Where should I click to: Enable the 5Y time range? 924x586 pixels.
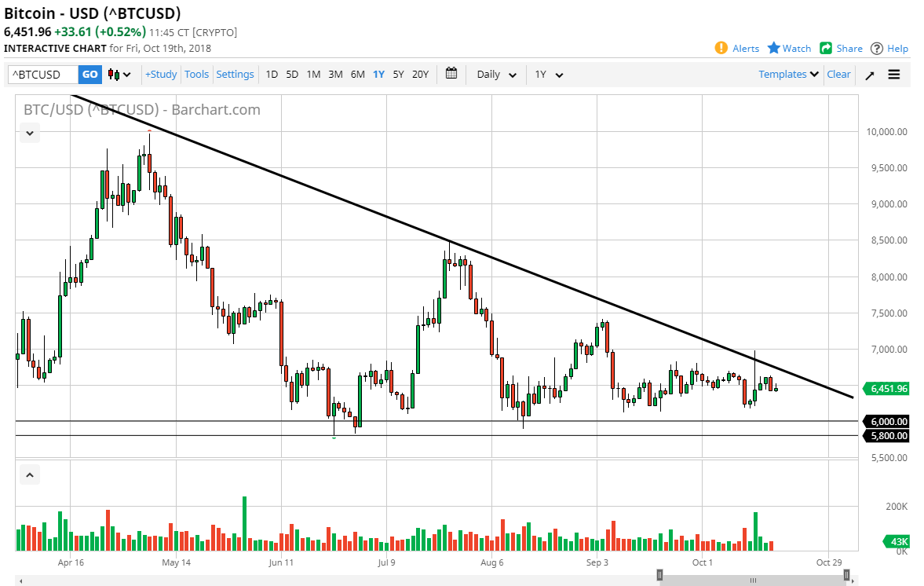pyautogui.click(x=398, y=74)
